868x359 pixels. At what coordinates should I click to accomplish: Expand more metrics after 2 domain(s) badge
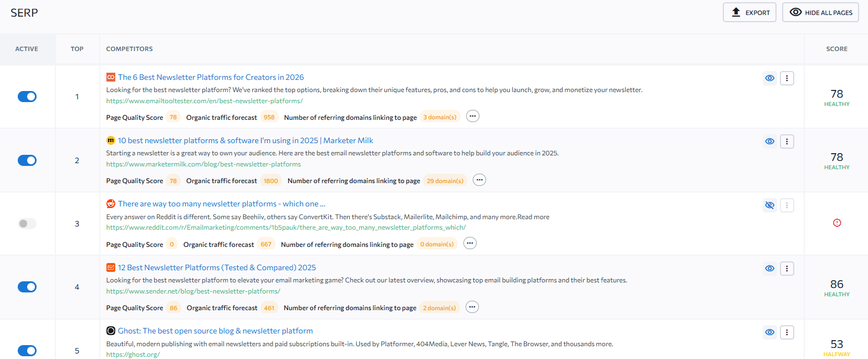[472, 307]
